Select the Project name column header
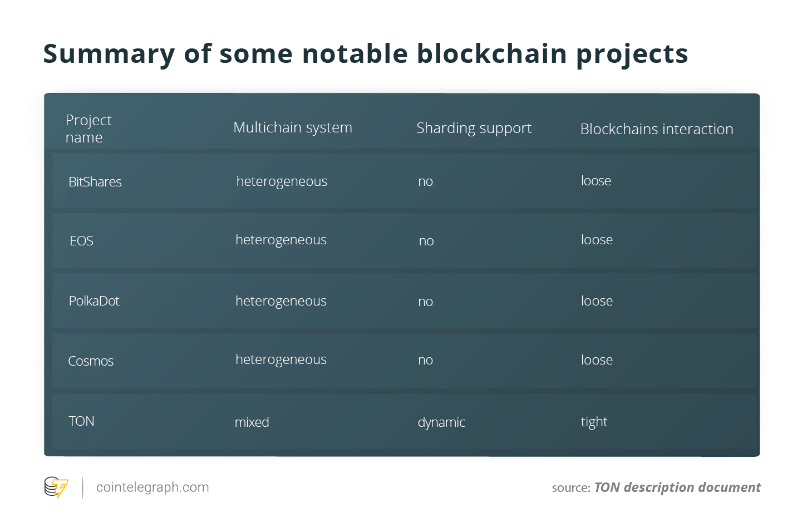Image resolution: width=807 pixels, height=532 pixels. click(x=88, y=129)
